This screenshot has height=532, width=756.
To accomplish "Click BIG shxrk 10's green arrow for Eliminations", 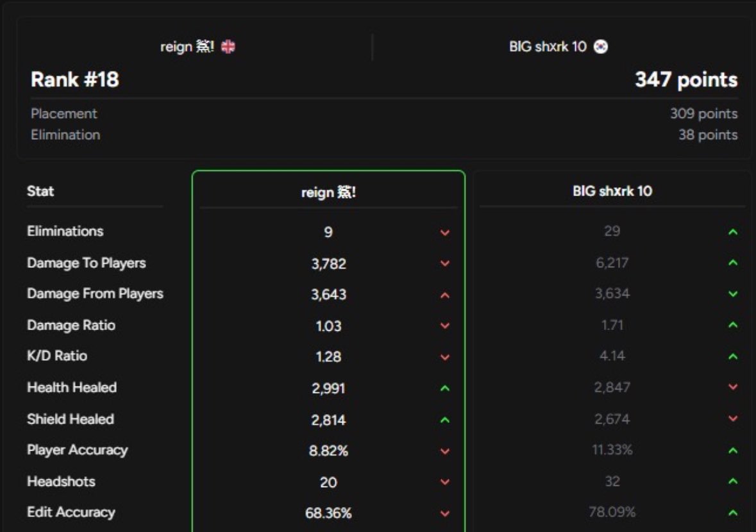I will pyautogui.click(x=733, y=232).
